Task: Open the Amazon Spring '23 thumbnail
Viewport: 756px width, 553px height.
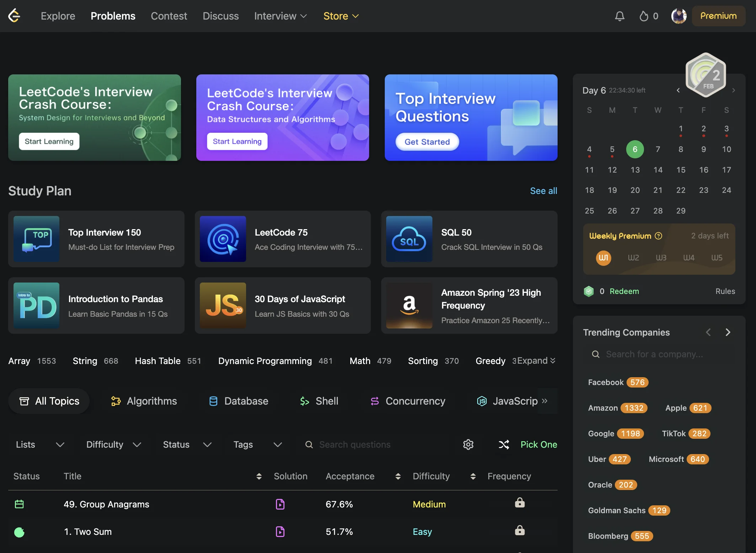Action: [409, 305]
